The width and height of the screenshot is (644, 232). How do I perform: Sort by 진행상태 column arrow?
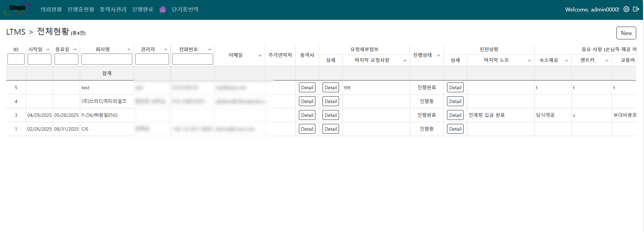pos(438,55)
